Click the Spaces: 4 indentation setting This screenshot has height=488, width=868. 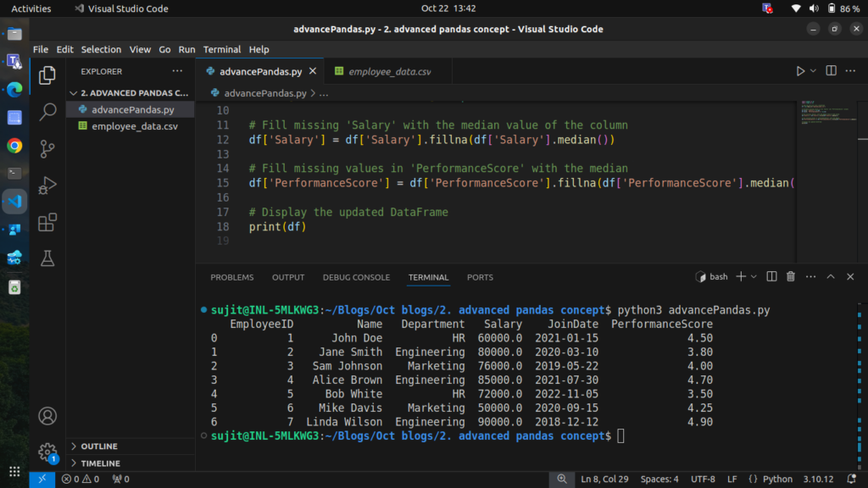tap(659, 480)
